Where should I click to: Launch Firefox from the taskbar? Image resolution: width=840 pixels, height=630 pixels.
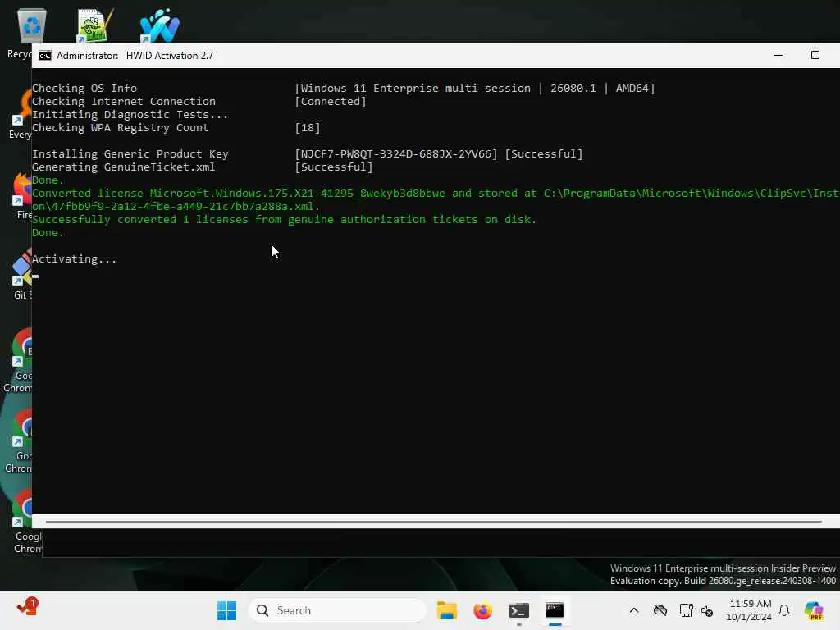(482, 610)
